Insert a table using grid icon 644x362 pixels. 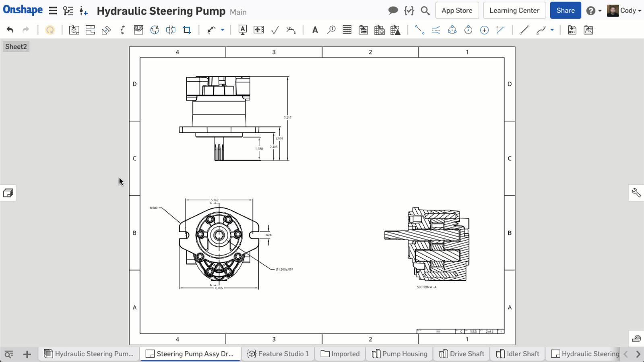[347, 30]
